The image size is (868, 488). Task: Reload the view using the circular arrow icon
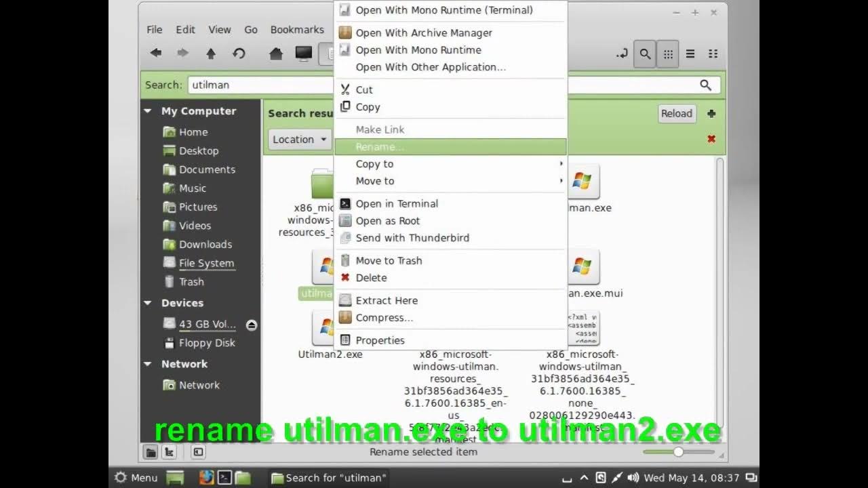click(x=239, y=53)
